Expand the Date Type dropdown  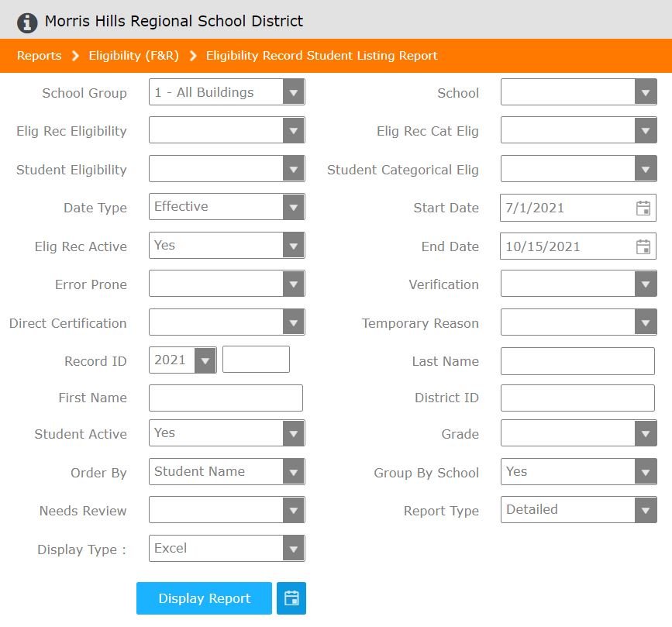(293, 207)
